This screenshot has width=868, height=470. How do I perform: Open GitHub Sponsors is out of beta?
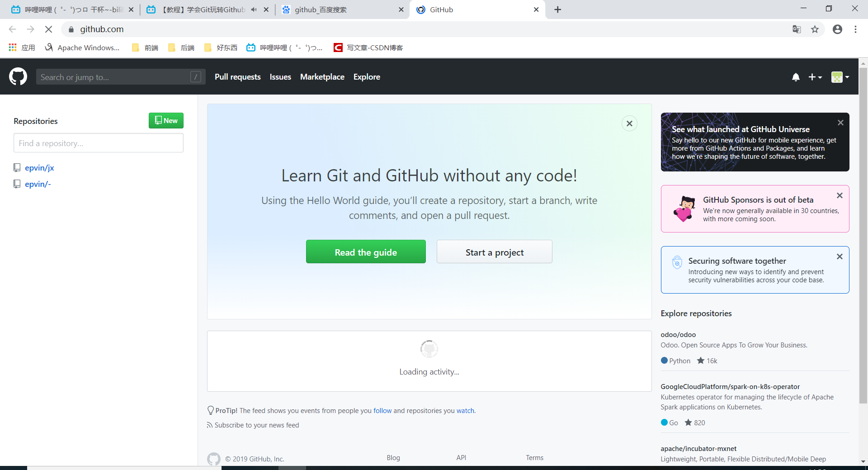(x=758, y=200)
